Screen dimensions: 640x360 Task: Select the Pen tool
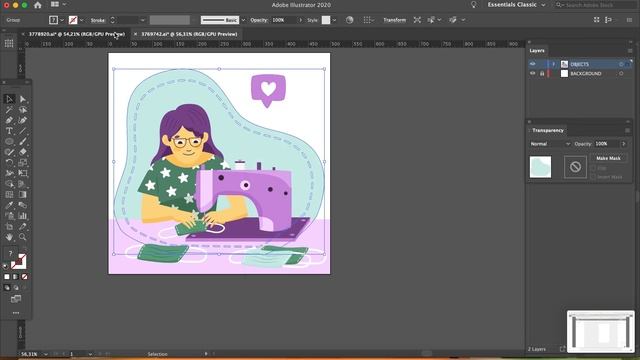(9, 120)
